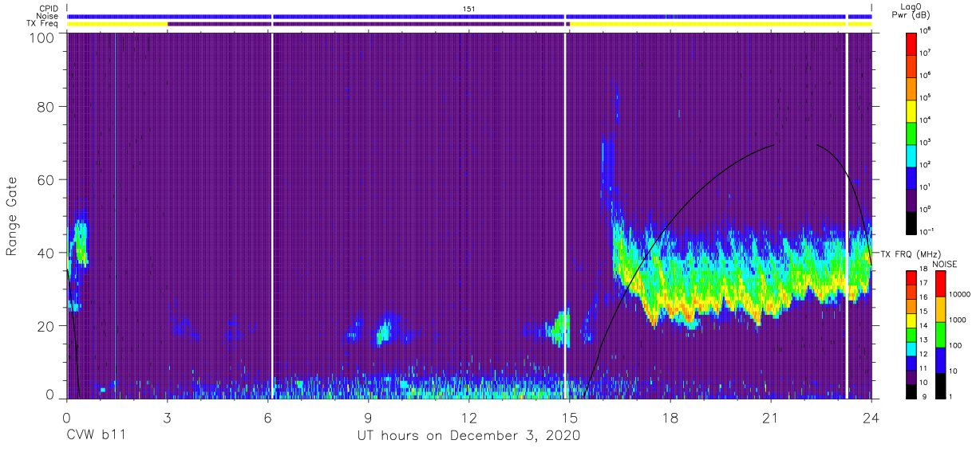Click the NOISE colorbar label 1000
Screen dimensions: 980x452
(957, 320)
